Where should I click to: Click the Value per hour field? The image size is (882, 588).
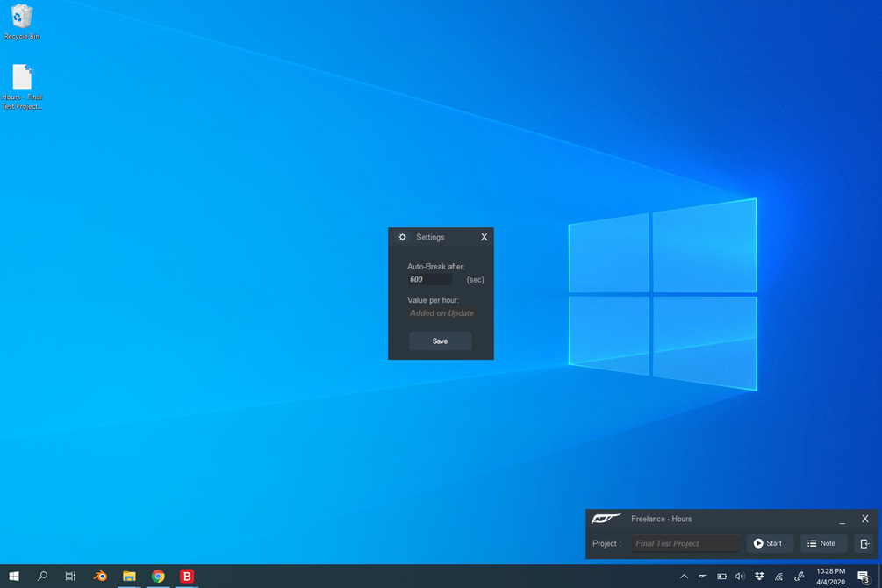441,313
